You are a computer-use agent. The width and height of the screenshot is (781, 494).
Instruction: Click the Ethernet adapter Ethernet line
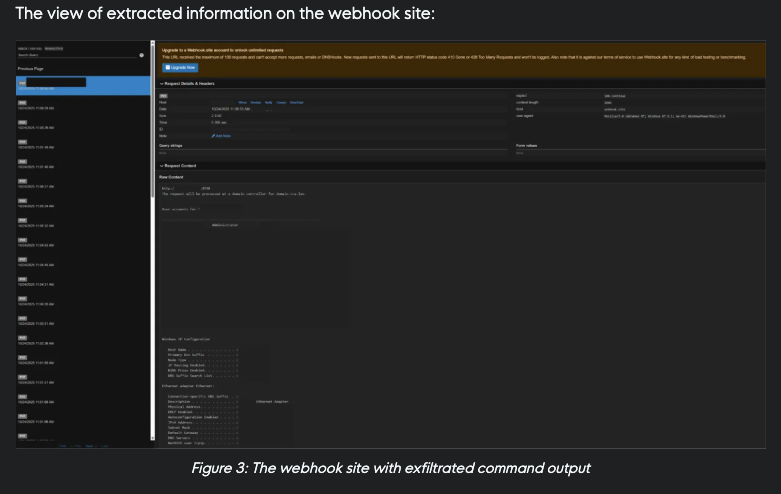click(x=188, y=386)
